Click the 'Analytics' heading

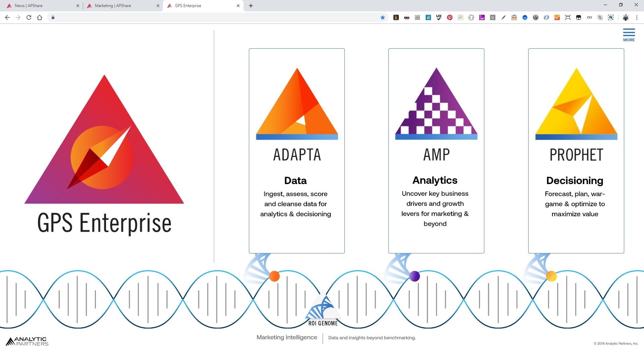coord(435,180)
